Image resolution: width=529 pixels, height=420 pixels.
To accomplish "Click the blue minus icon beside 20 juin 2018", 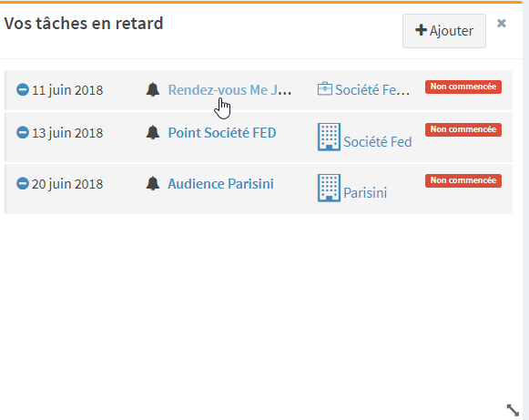I will tap(23, 184).
